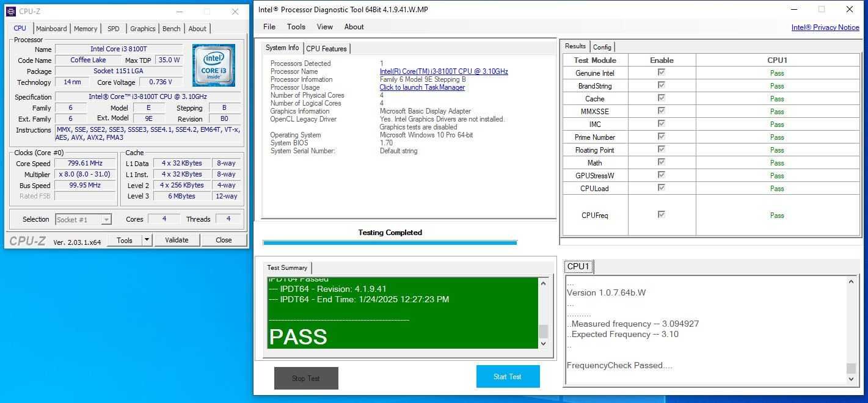
Task: Open the Socket #1 selection dropdown
Action: pyautogui.click(x=84, y=219)
